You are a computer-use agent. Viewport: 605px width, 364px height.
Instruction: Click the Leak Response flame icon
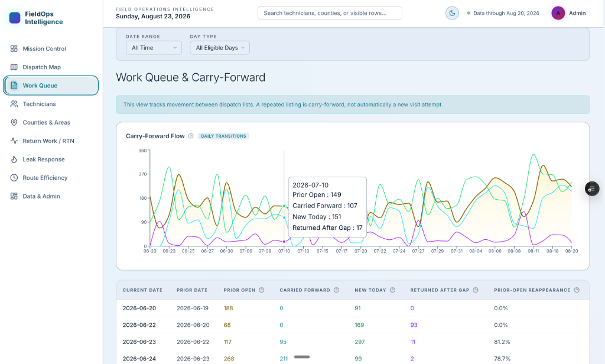(14, 160)
